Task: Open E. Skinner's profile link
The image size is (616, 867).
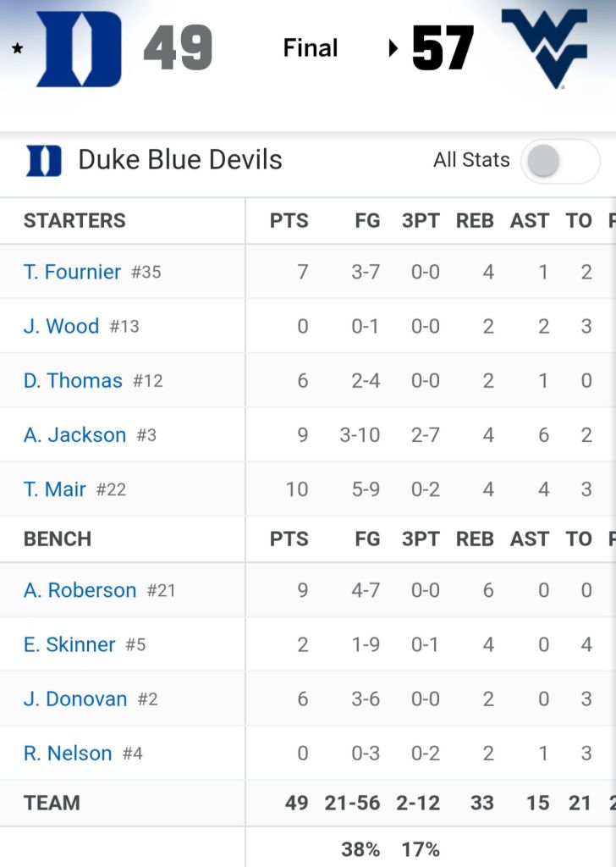Action: coord(69,644)
